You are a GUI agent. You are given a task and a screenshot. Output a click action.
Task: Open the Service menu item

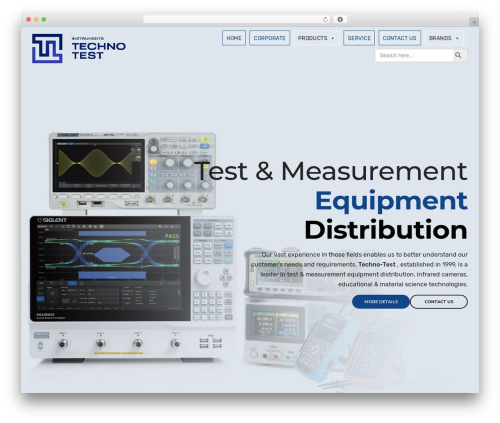pyautogui.click(x=359, y=38)
